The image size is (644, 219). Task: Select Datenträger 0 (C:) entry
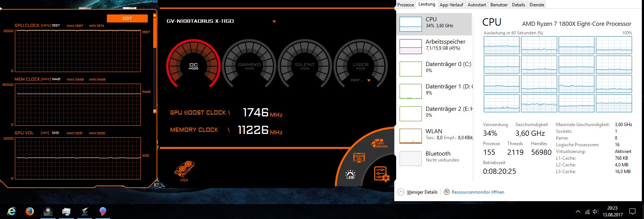(x=434, y=69)
